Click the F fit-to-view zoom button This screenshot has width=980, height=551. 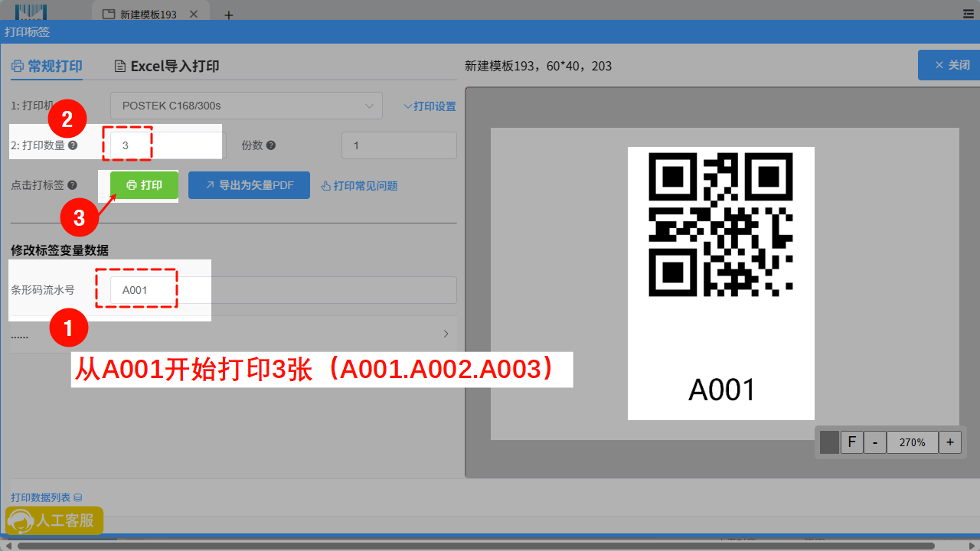[851, 442]
